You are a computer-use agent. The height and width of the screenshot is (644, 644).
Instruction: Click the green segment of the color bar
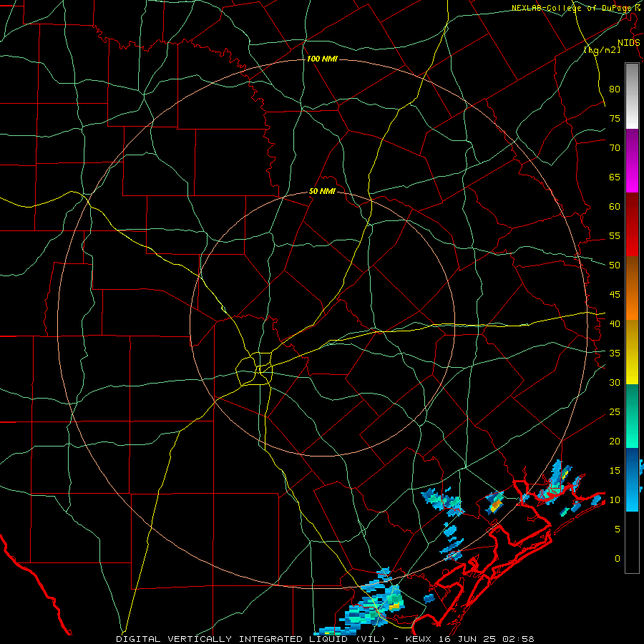click(632, 416)
